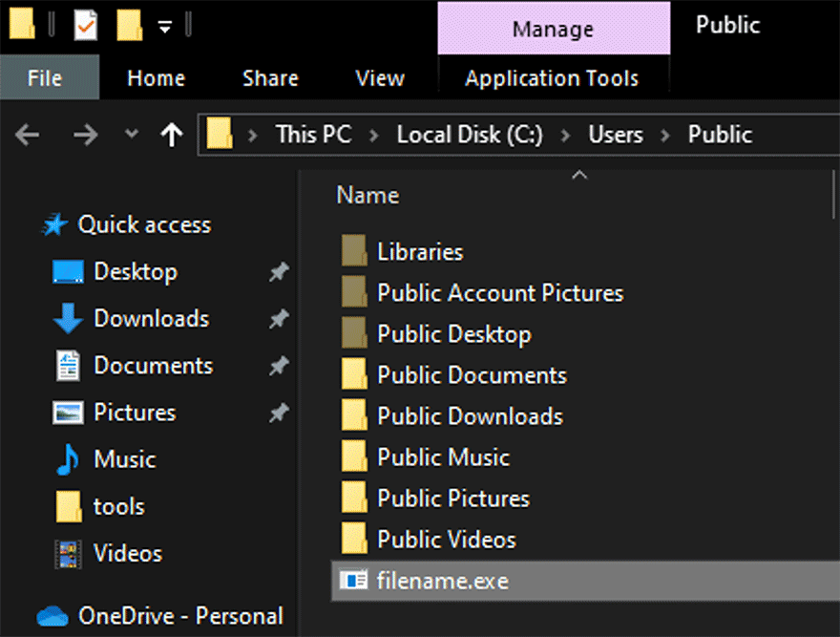Click the Music note icon
Image resolution: width=840 pixels, height=637 pixels.
pos(68,460)
